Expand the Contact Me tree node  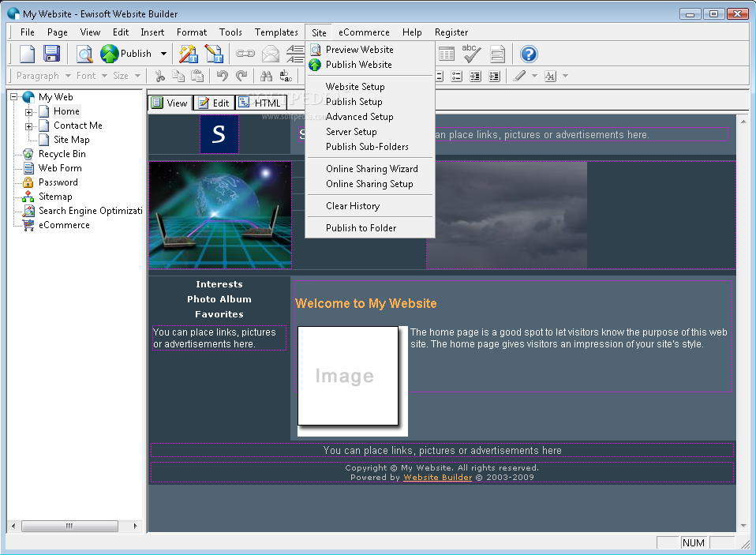point(29,126)
